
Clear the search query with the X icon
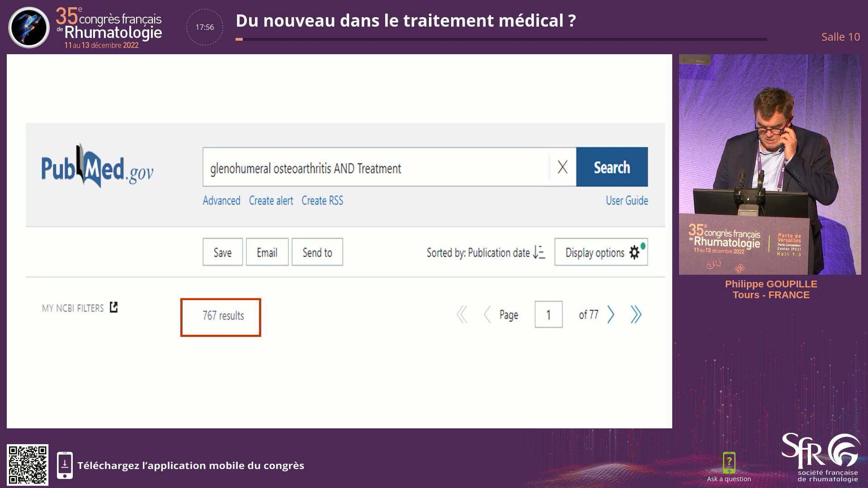click(562, 167)
